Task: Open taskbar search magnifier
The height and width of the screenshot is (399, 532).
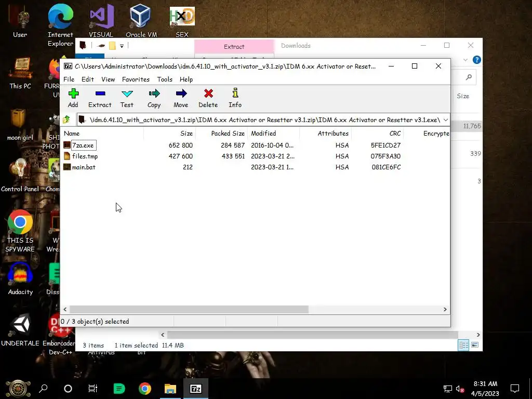Action: (44, 389)
